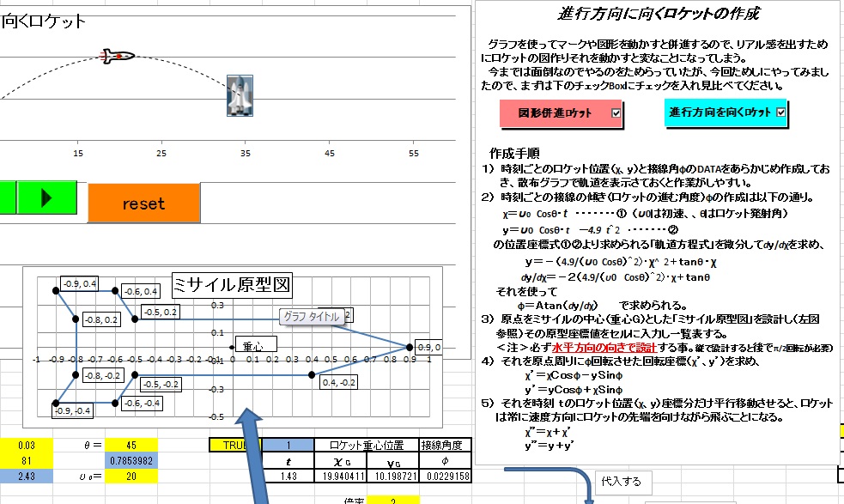Viewport: 844px width, 504px height.
Task: Click the top chart axis label 35
Action: (246, 154)
